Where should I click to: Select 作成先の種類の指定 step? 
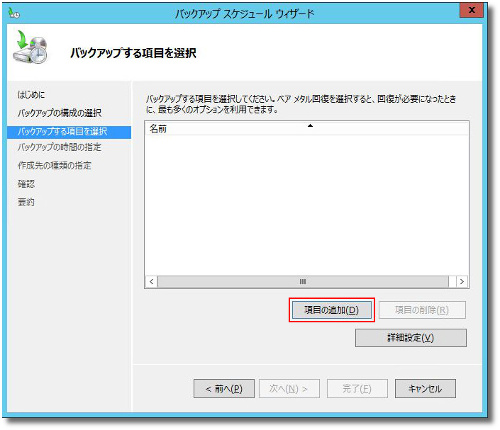pyautogui.click(x=54, y=165)
